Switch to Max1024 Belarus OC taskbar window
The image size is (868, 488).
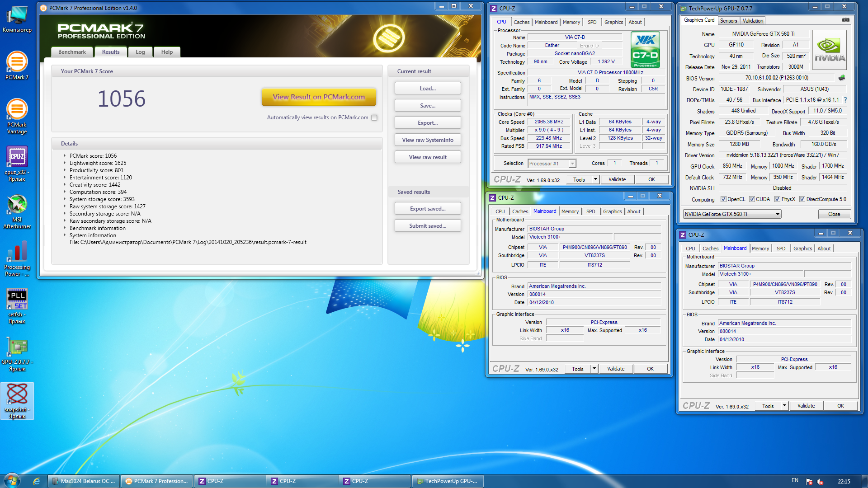click(x=84, y=481)
